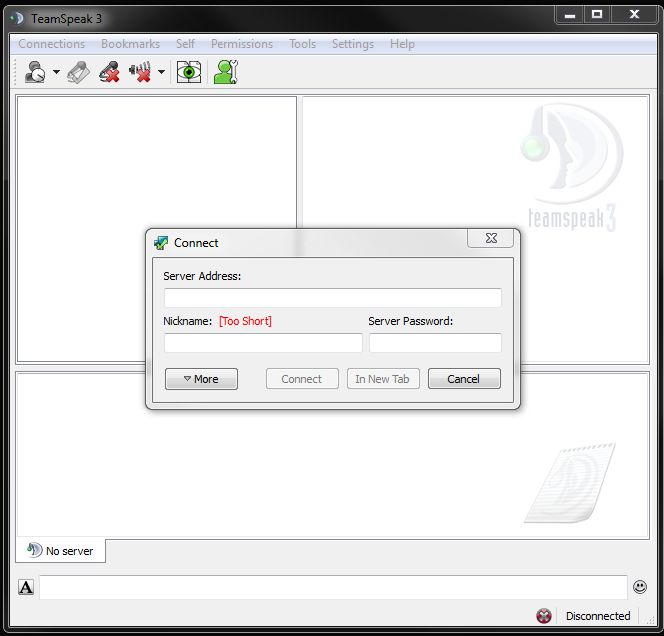The width and height of the screenshot is (664, 636).
Task: Click the text format A icon
Action: [x=26, y=588]
